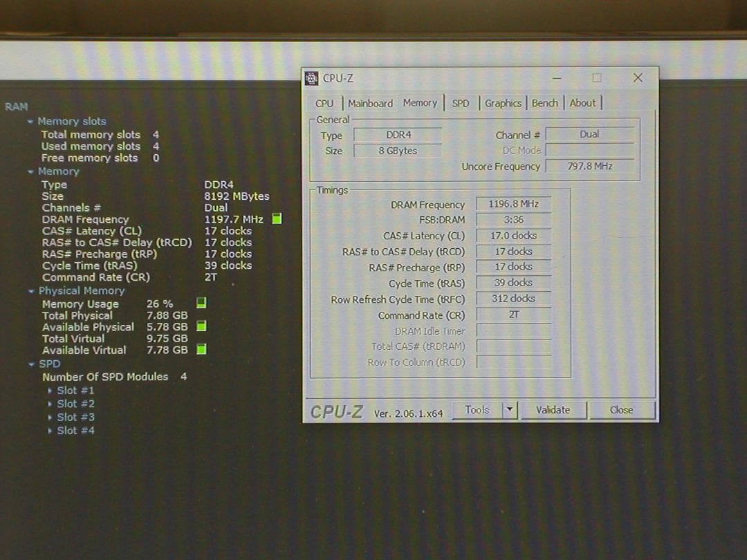This screenshot has width=747, height=560.
Task: Click the Total Physical 7.88 GB row
Action: [115, 315]
